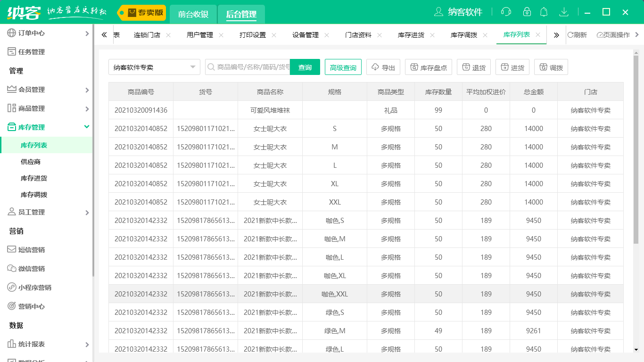644x362 pixels.
Task: Open 营销中心 from the sidebar
Action: click(31, 306)
